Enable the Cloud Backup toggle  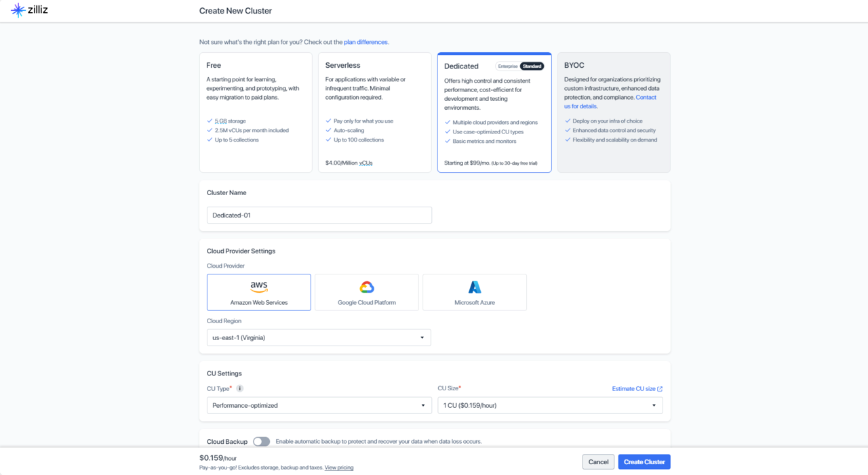tap(261, 442)
